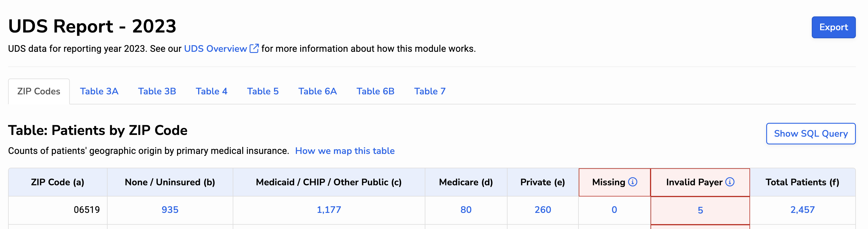Go to the Table 4 tab

pos(211,91)
